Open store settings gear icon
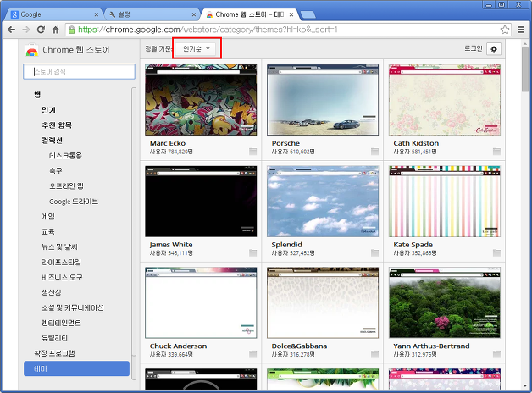The height and width of the screenshot is (393, 532). [494, 49]
